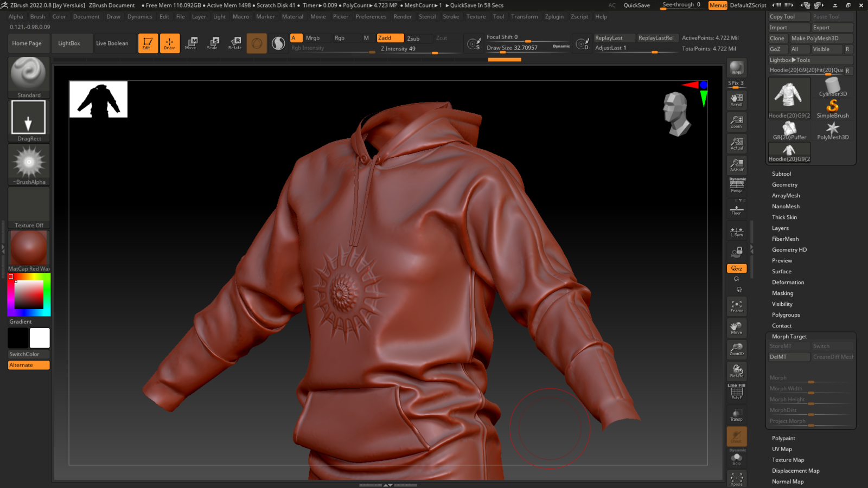Expand the Geometry section
The width and height of the screenshot is (868, 488).
(784, 184)
